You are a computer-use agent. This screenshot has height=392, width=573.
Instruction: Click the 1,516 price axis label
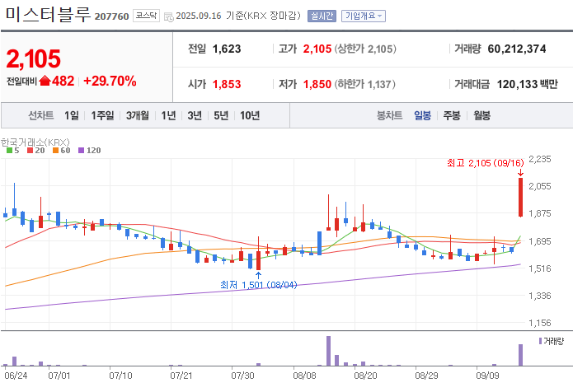click(540, 268)
